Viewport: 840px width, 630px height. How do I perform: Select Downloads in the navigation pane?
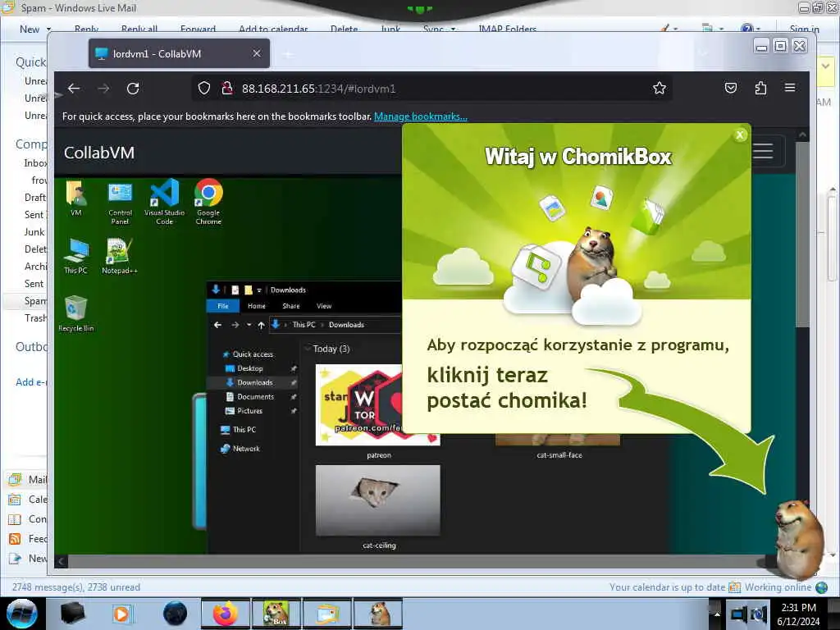(x=254, y=382)
